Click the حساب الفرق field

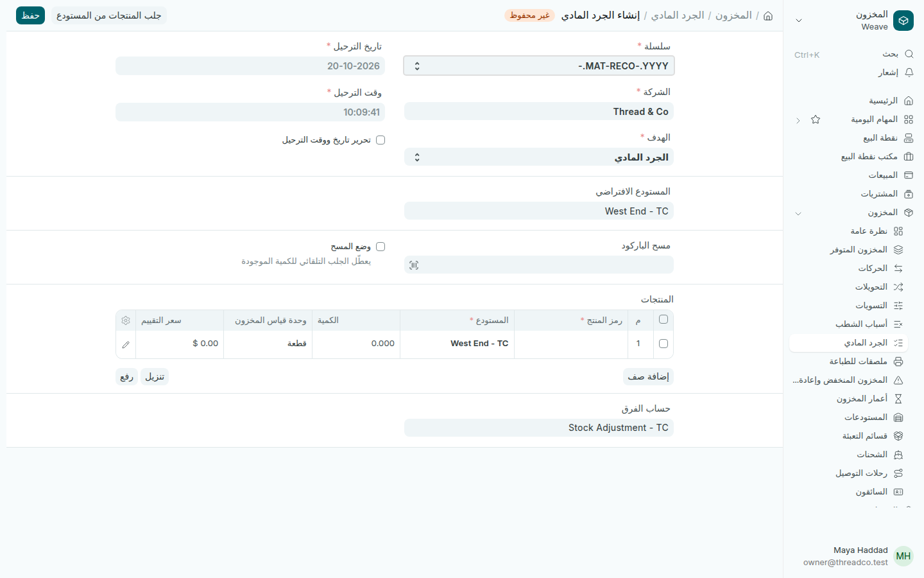539,428
